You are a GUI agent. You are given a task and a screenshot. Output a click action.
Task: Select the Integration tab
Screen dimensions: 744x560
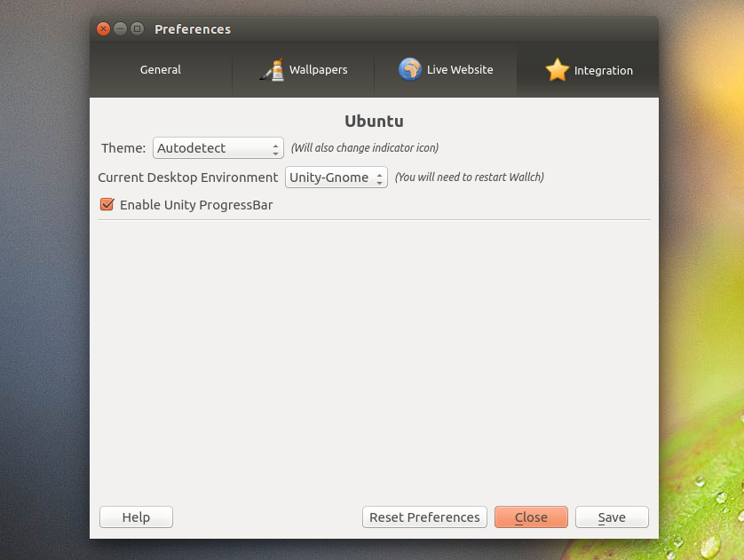pos(588,70)
